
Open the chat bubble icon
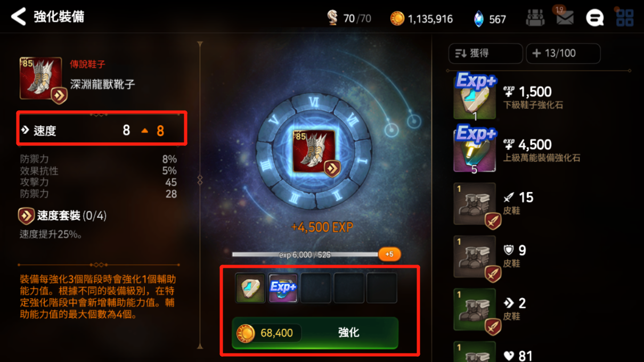[x=594, y=18]
